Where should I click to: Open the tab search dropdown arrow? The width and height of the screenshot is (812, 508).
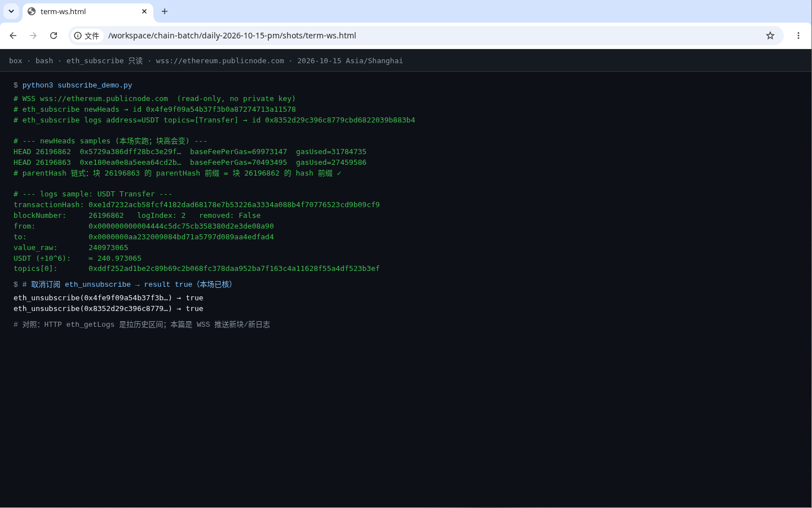tap(11, 11)
